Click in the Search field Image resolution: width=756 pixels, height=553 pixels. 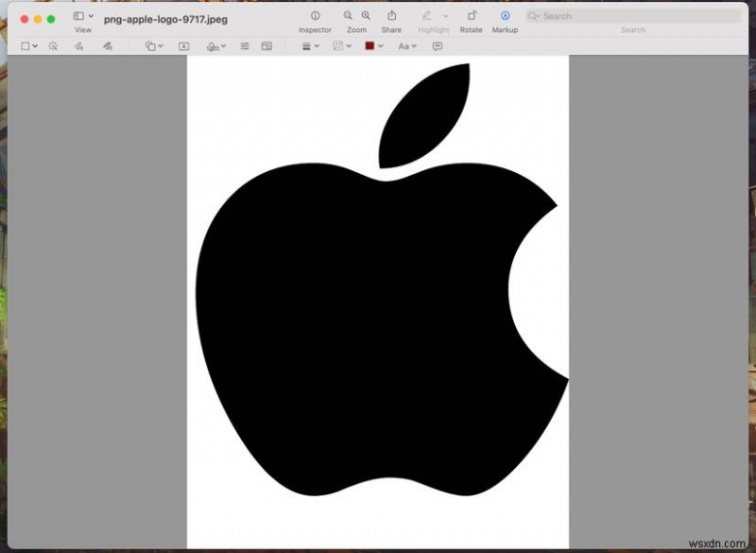633,16
